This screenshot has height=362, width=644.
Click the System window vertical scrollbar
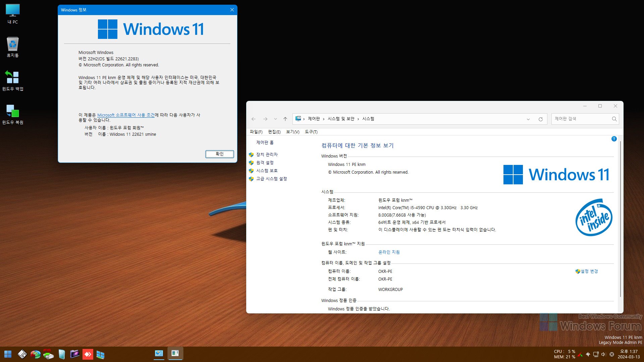pyautogui.click(x=620, y=219)
